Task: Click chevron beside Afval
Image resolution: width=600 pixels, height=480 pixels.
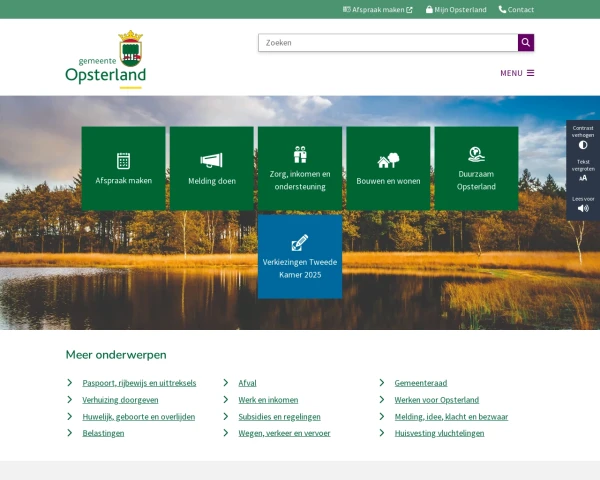Action: (226, 382)
